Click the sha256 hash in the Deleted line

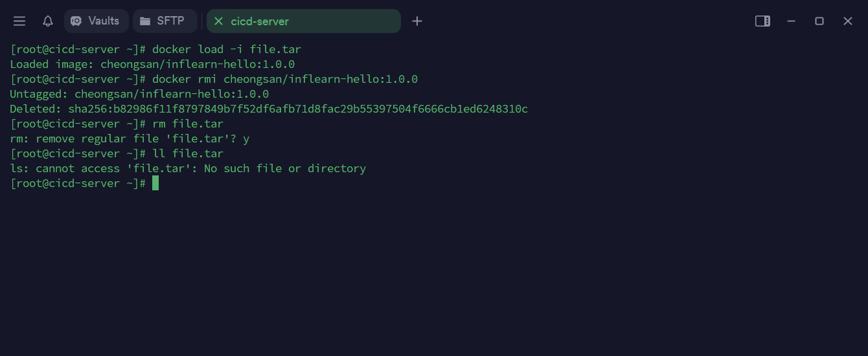(298, 109)
